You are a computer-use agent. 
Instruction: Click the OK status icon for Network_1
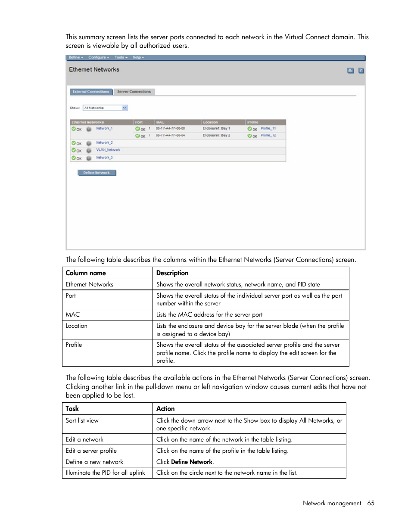[x=74, y=129]
